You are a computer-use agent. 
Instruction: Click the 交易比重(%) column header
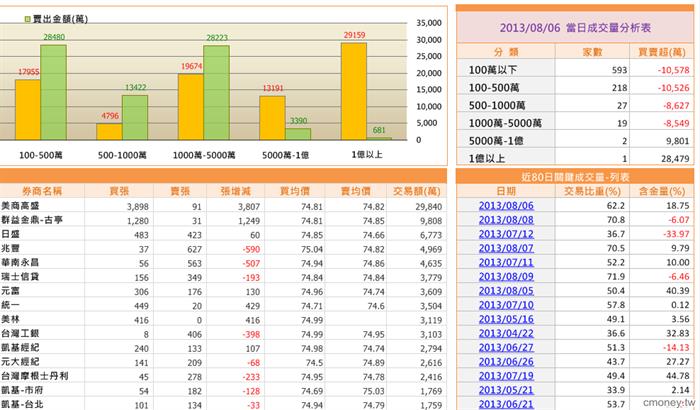[592, 191]
